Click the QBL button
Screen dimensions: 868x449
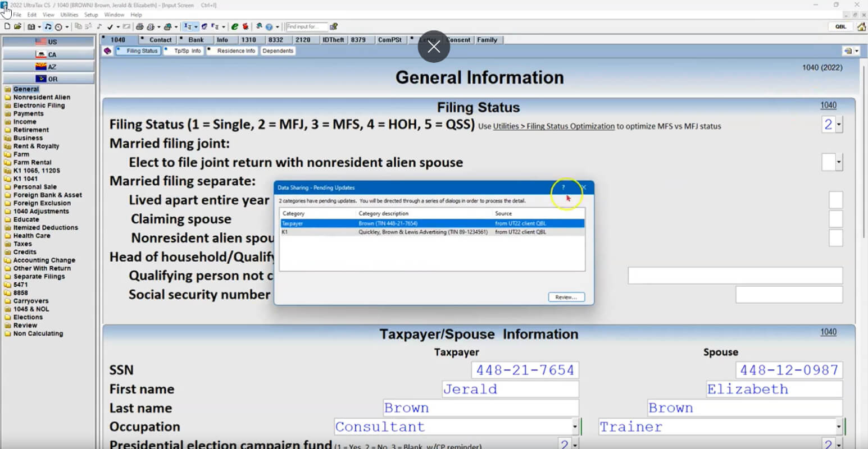(x=840, y=26)
